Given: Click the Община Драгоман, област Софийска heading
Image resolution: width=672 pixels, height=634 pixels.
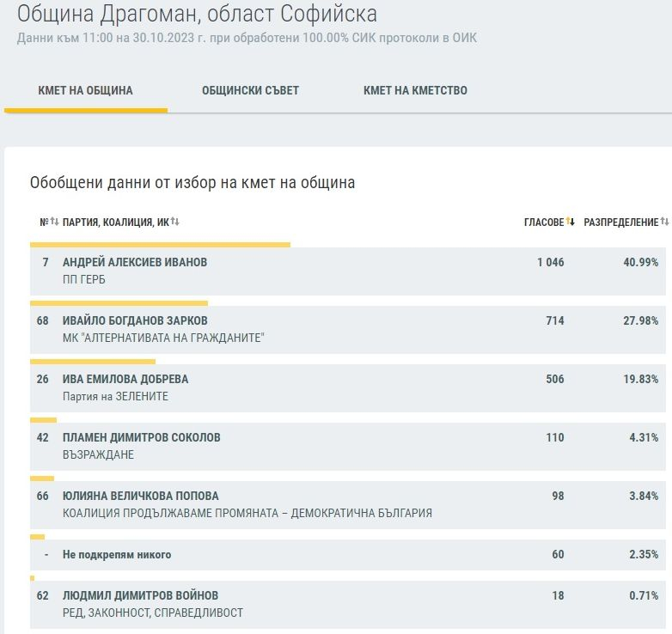Looking at the screenshot, I should pos(197,14).
